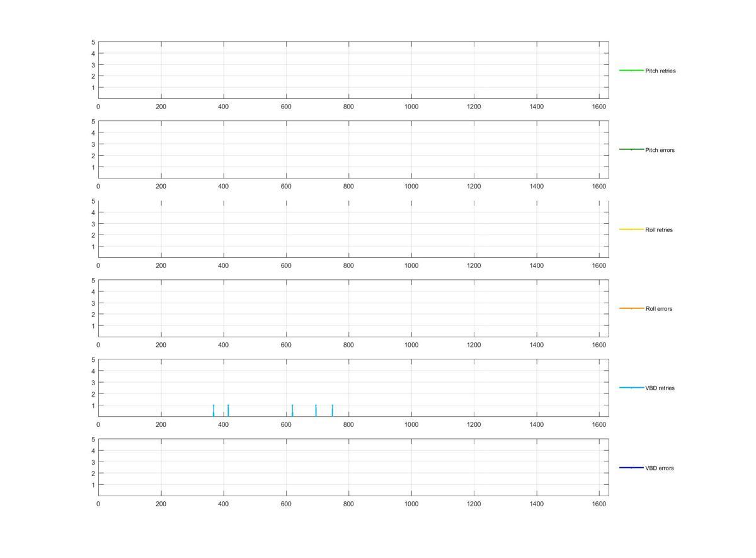Click the 600 x-axis label under VBD retries plot
The width and height of the screenshot is (756, 558).
tap(286, 425)
